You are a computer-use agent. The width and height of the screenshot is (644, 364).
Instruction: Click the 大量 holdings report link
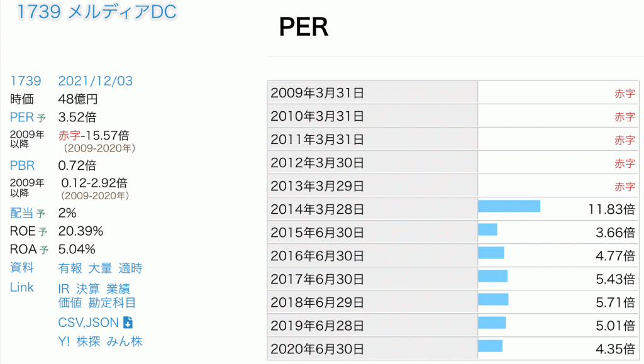100,268
